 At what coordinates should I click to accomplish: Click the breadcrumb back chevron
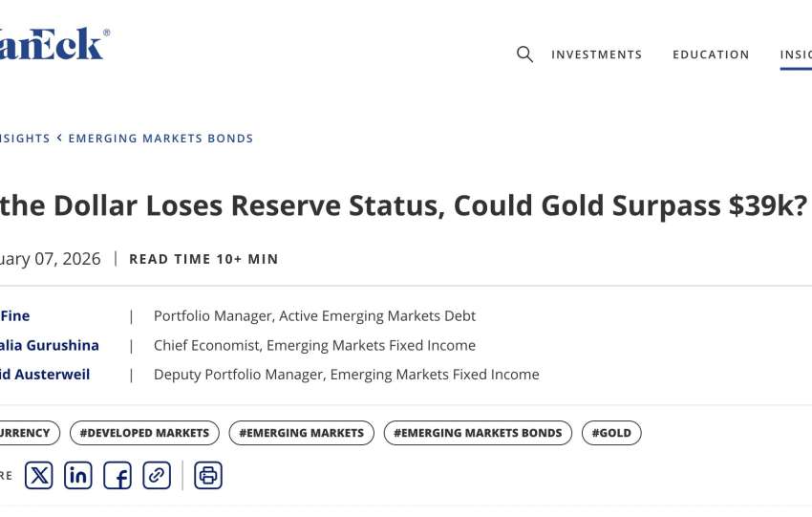click(x=59, y=138)
